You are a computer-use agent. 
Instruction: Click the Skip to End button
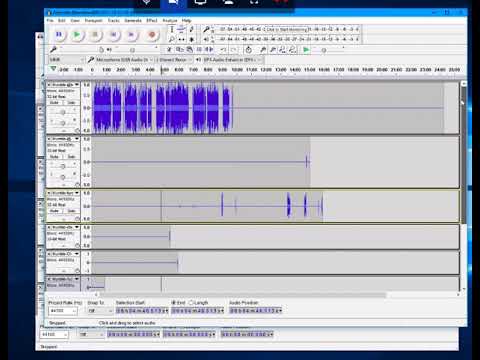[x=132, y=34]
